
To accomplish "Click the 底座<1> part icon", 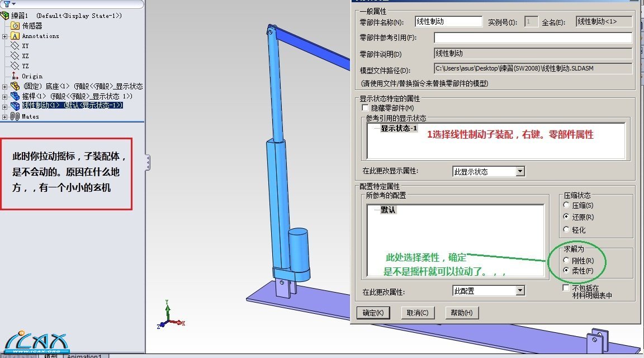I will (15, 86).
